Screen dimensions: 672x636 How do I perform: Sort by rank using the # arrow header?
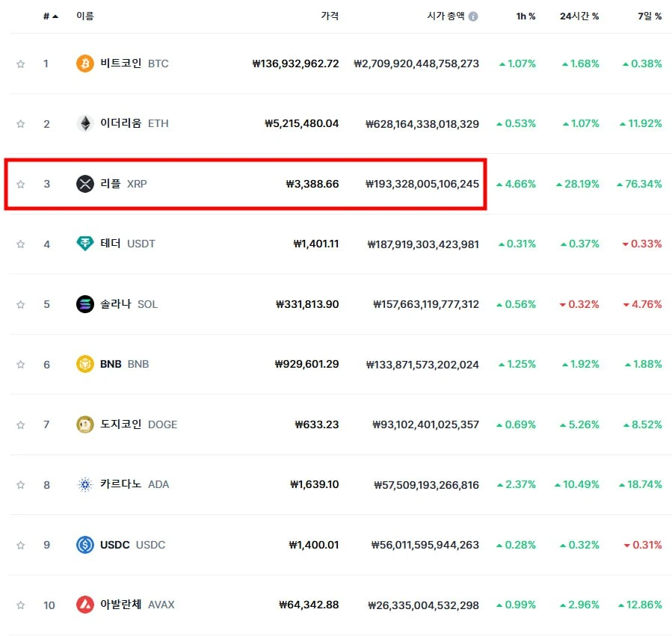click(51, 16)
